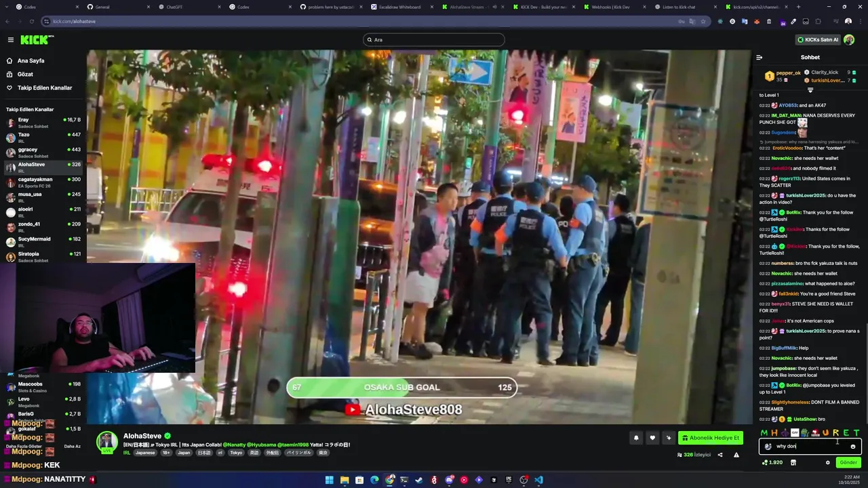868x488 pixels.
Task: Click the report warning triangle icon
Action: (x=736, y=455)
